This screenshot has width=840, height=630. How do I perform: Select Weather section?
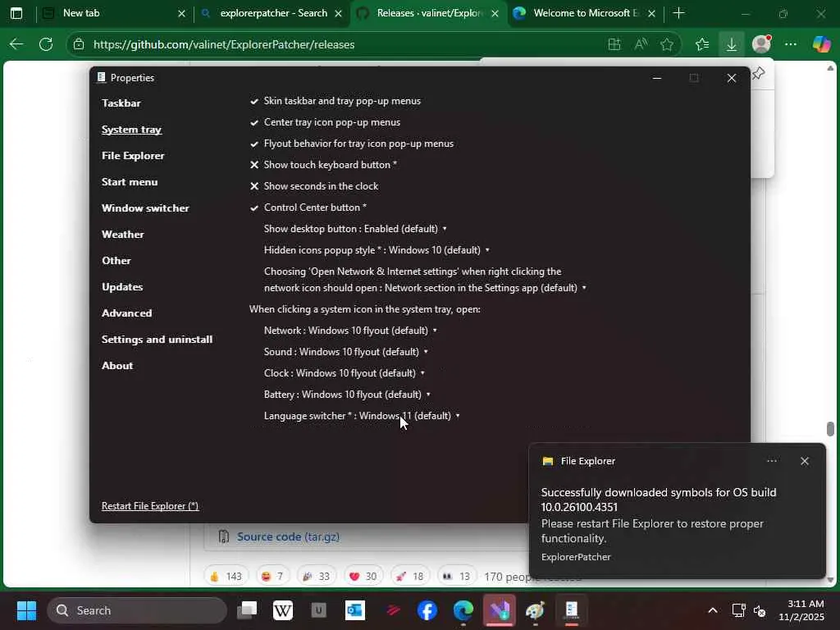[x=123, y=234]
